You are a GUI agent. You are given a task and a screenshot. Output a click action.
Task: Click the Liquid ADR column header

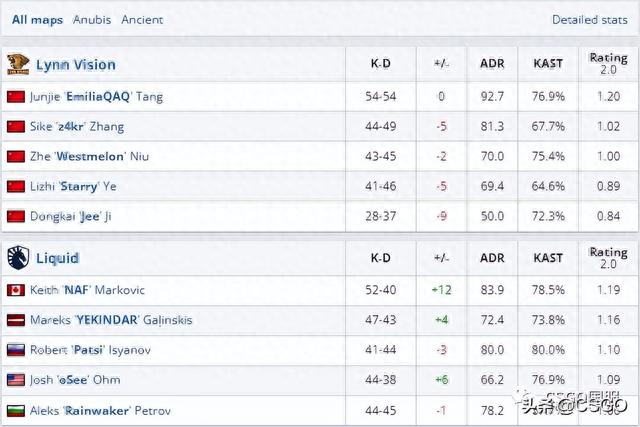click(492, 257)
